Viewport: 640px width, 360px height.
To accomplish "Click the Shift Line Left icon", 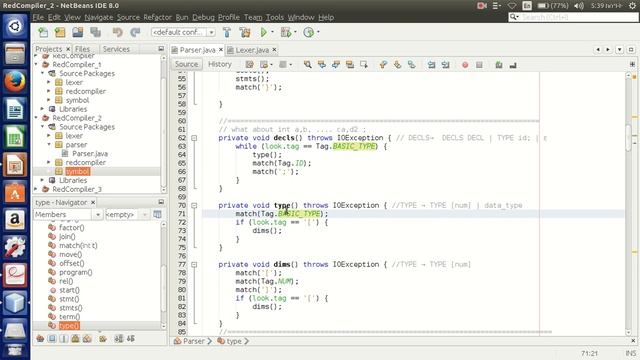I will (x=431, y=64).
